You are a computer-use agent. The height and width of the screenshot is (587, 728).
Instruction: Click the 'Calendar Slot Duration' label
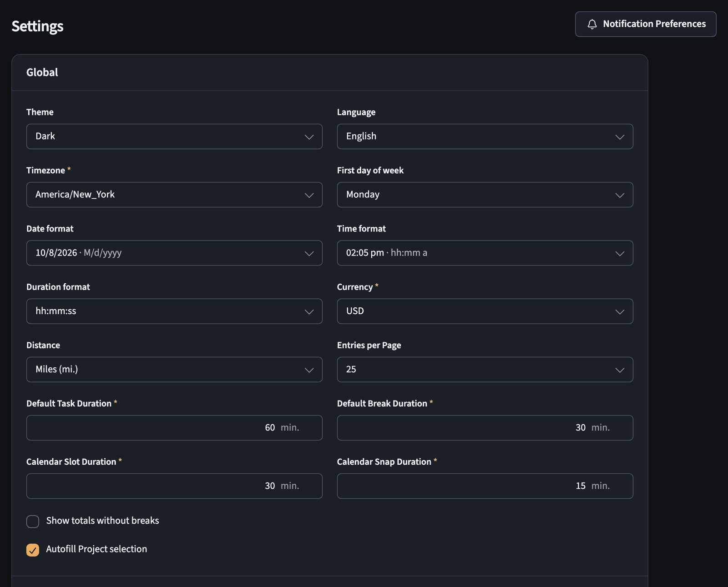pos(71,462)
